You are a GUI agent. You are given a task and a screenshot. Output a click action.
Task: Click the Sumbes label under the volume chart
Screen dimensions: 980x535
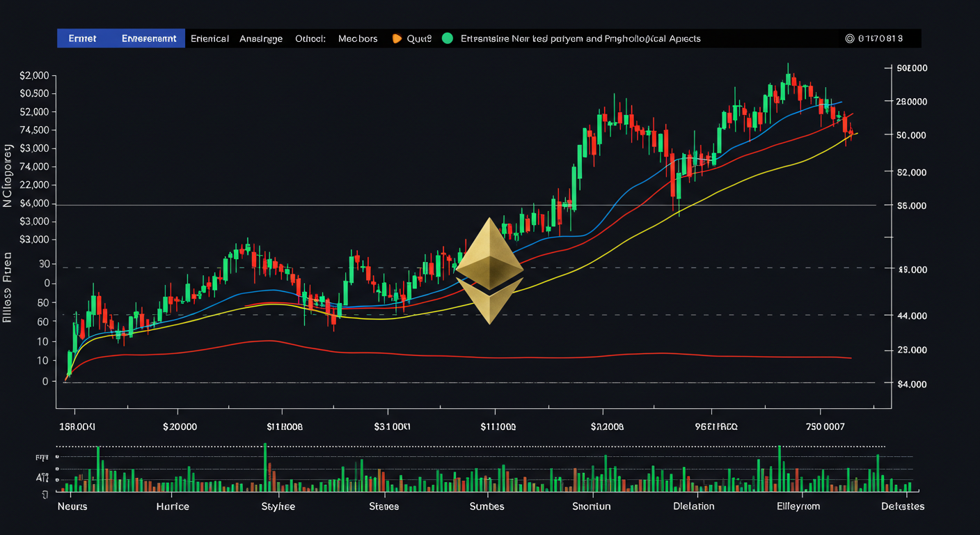[487, 506]
